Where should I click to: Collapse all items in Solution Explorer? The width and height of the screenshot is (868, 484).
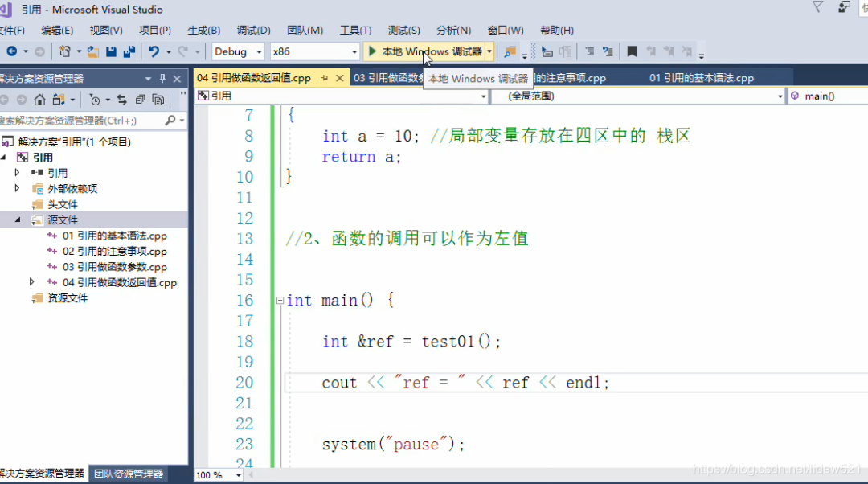(x=140, y=100)
